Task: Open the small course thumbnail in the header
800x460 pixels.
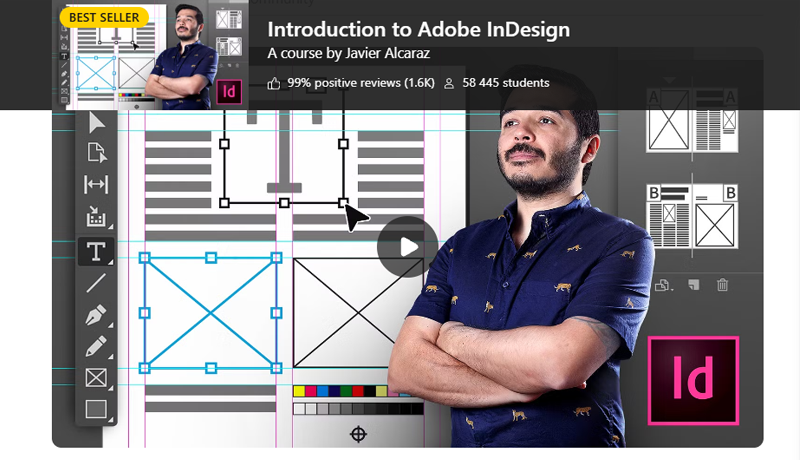Action: [151, 55]
